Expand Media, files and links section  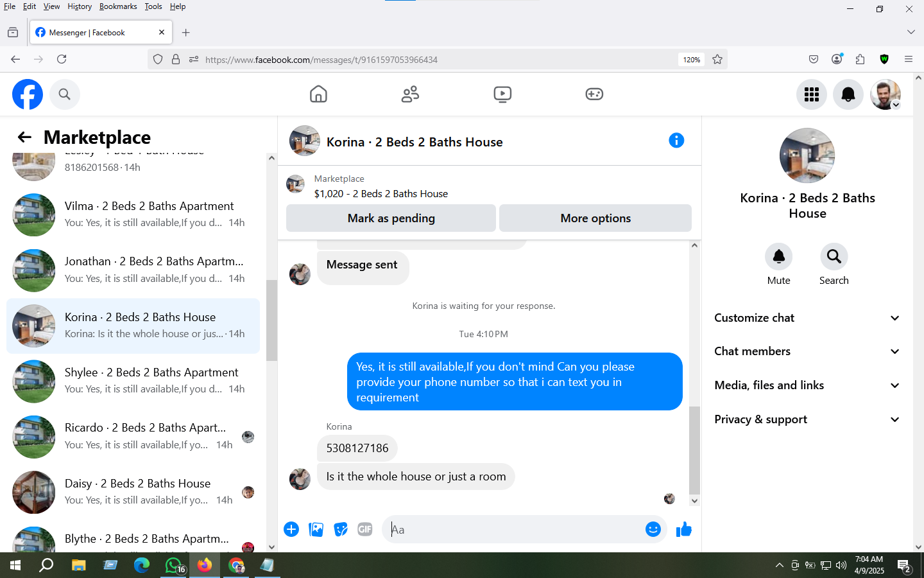pyautogui.click(x=807, y=385)
